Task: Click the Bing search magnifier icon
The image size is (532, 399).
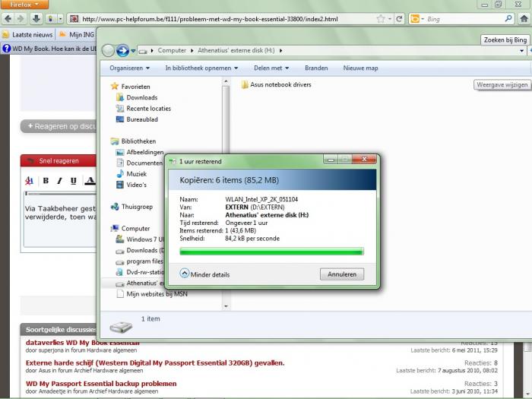Action: click(508, 19)
